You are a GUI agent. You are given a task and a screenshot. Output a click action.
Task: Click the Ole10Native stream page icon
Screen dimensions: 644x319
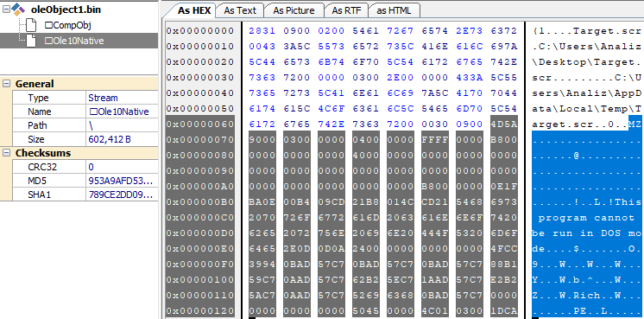31,41
